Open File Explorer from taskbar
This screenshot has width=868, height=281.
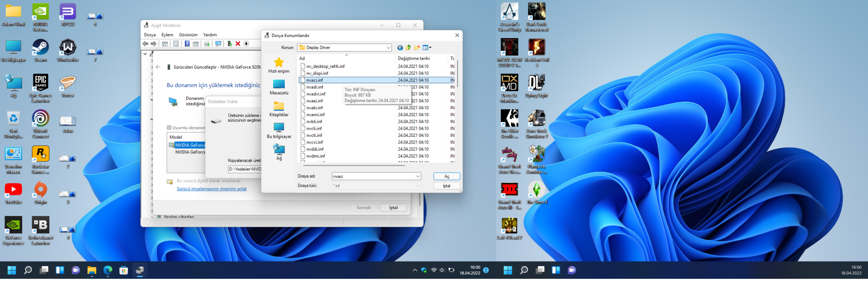(x=92, y=270)
